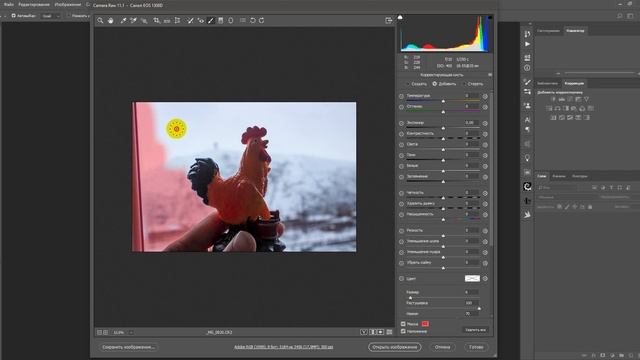640x360 pixels.
Task: Adjust the Растушевка slider handle
Action: (x=479, y=309)
